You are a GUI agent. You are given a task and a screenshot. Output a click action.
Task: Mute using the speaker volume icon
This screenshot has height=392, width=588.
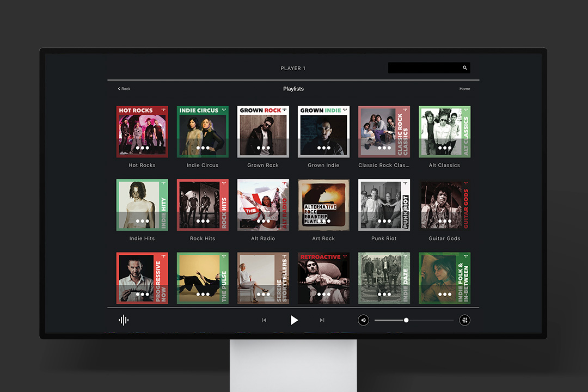click(x=363, y=320)
